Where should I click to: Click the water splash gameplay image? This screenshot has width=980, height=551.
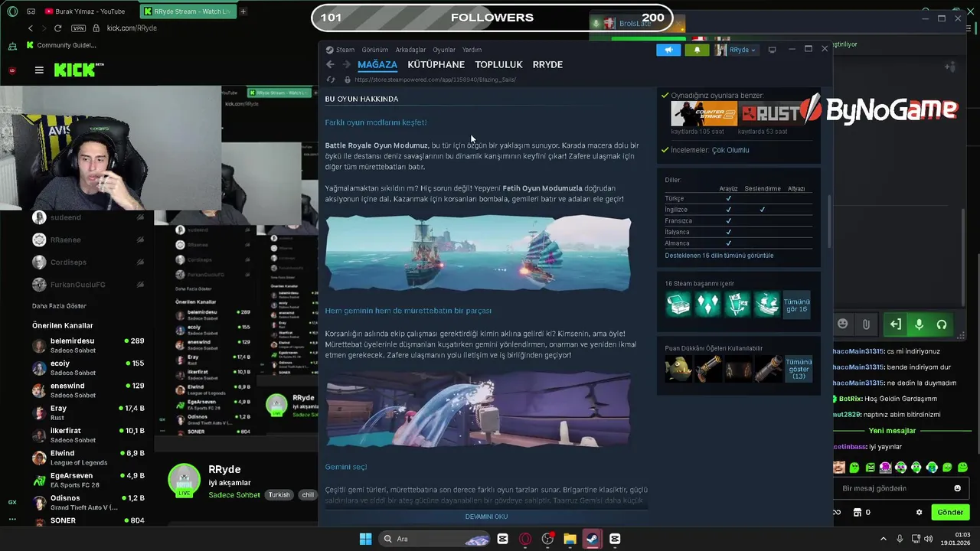479,409
